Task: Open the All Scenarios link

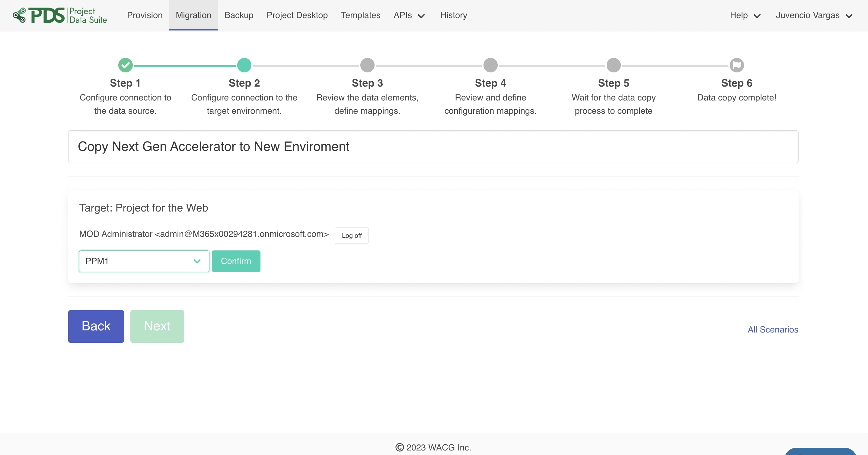Action: [773, 329]
